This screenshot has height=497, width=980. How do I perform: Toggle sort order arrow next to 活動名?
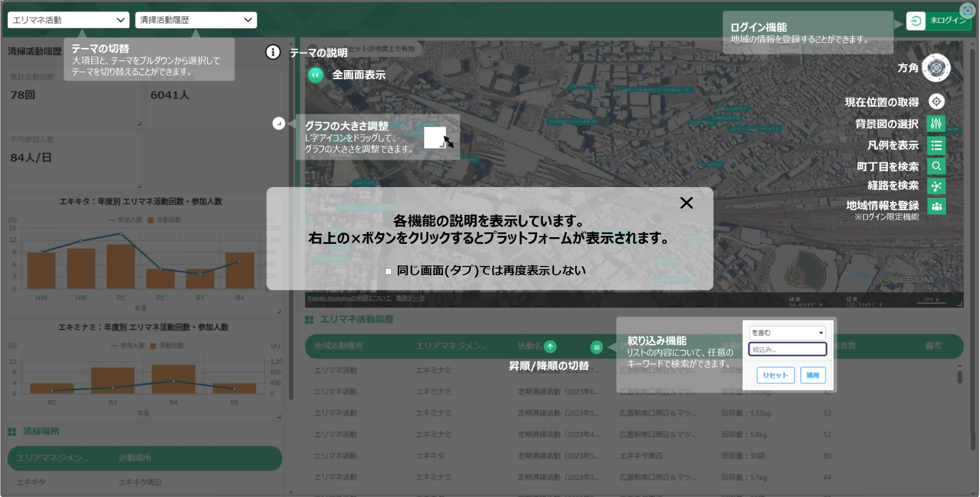tap(551, 346)
